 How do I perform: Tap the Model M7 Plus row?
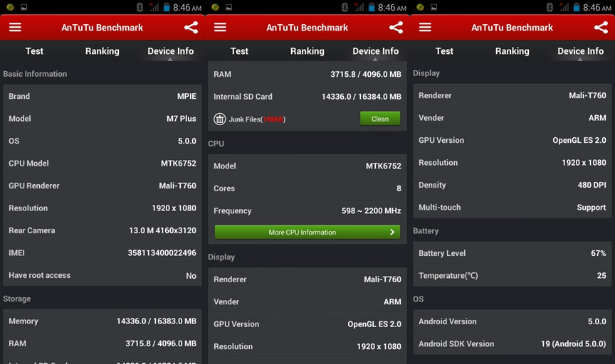102,118
